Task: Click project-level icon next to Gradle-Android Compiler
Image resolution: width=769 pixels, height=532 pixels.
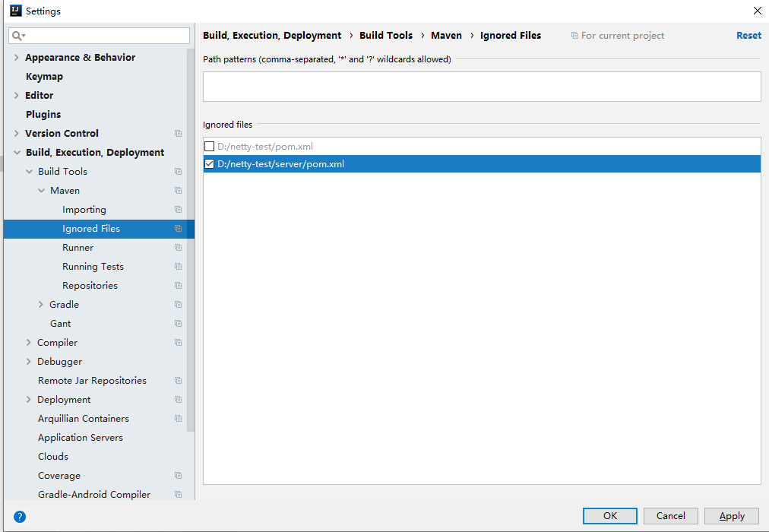Action: (178, 495)
